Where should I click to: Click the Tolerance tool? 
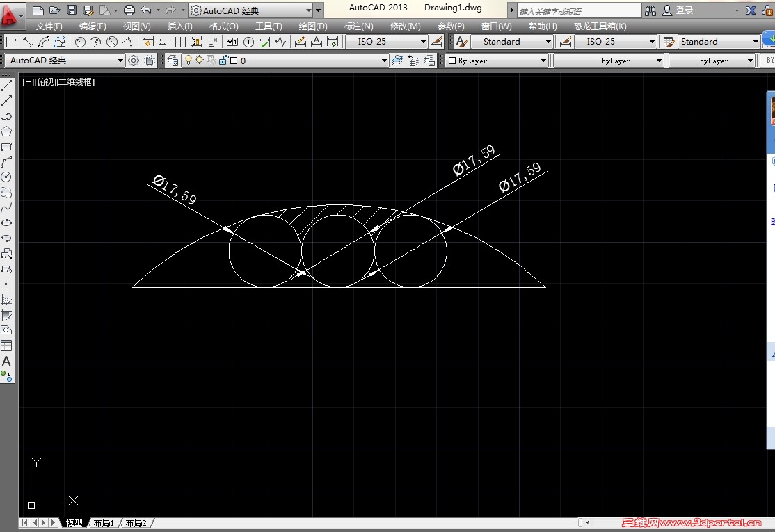pyautogui.click(x=232, y=42)
